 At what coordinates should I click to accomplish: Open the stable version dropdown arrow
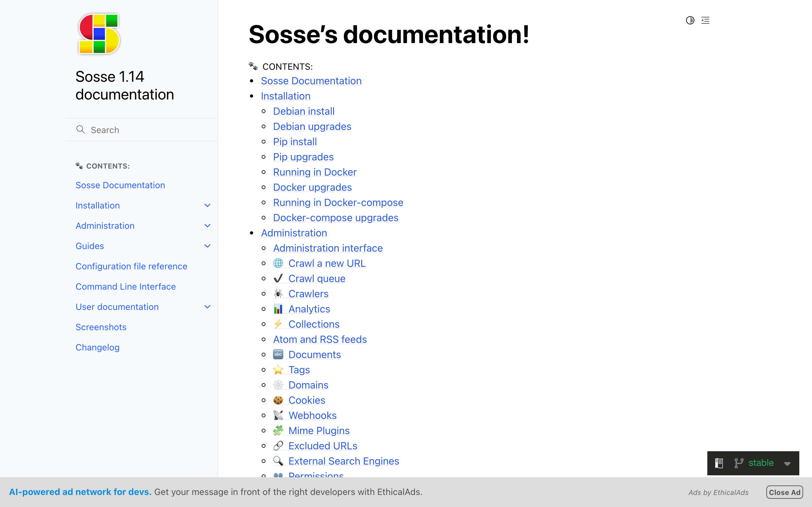point(787,464)
